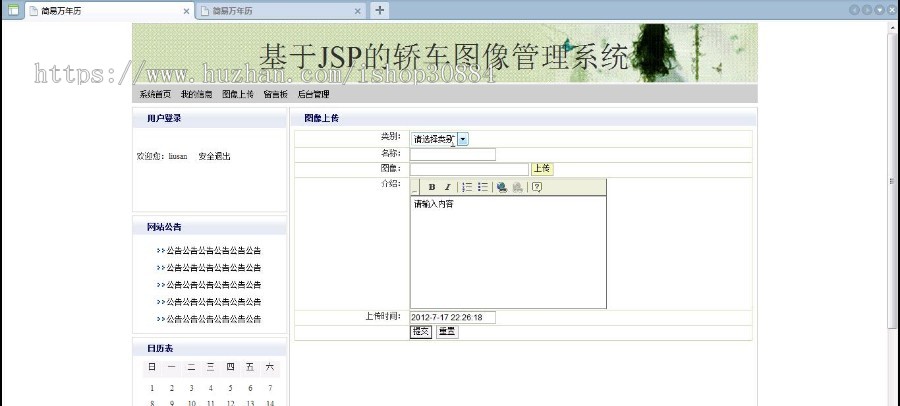Close the active 简易万年历 tab
The image size is (900, 406).
186,11
